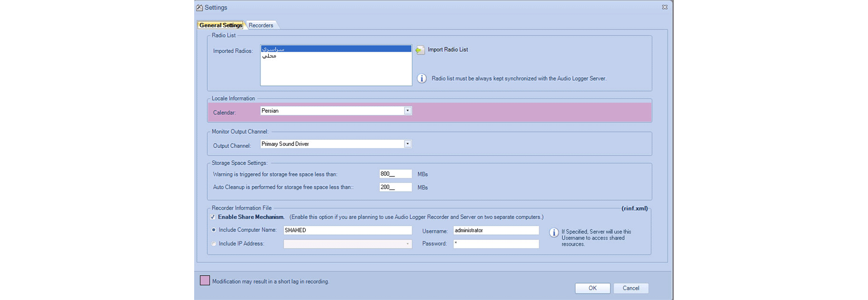Viewport: 868px width, 300px height.
Task: Click the Auto Cleanup threshold field showing 200
Action: (395, 187)
